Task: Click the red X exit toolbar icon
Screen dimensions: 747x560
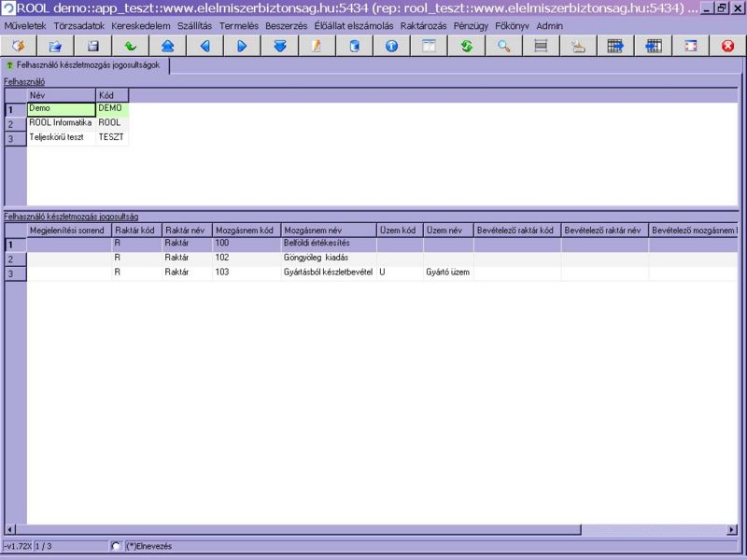Action: click(x=727, y=46)
